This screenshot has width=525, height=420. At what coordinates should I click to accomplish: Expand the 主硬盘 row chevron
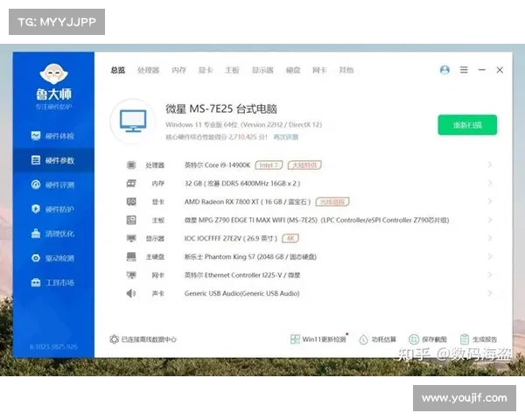(x=490, y=256)
